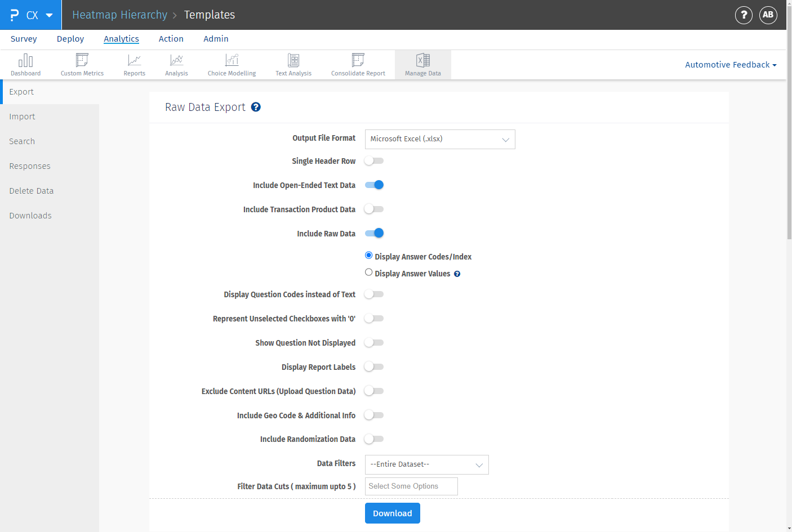The width and height of the screenshot is (792, 532).
Task: Click the Filter Data Cuts options field
Action: tap(411, 486)
